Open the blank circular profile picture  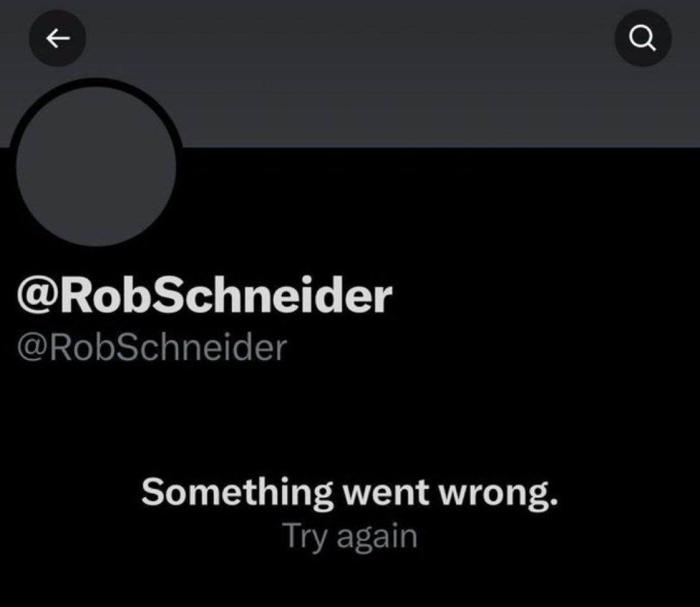[96, 166]
